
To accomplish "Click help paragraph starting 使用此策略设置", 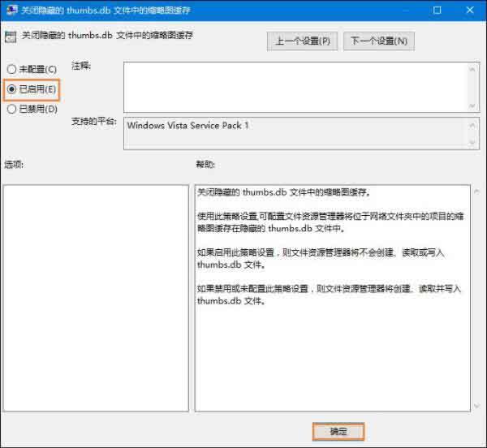I will pyautogui.click(x=330, y=222).
